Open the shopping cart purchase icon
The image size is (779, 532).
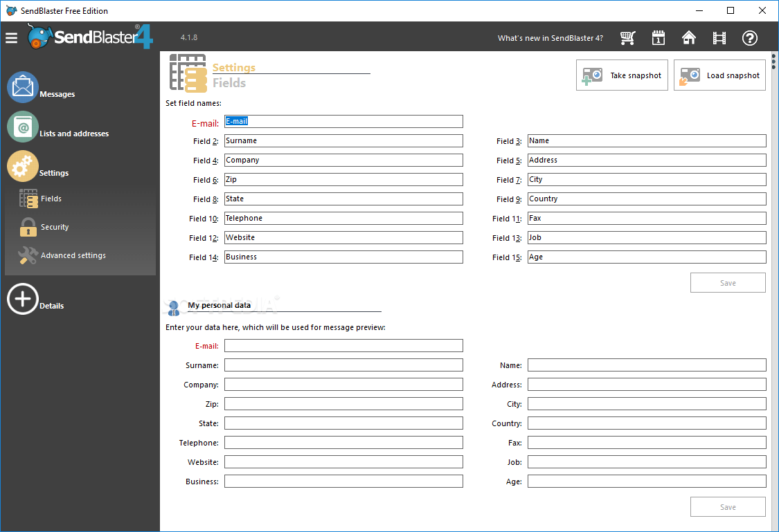coord(627,38)
